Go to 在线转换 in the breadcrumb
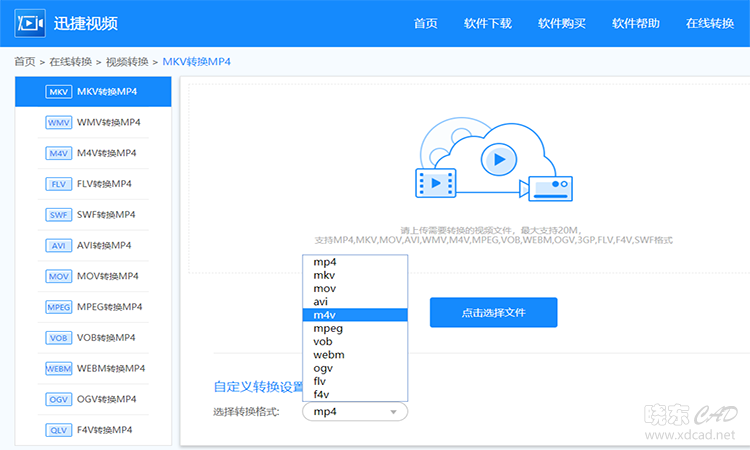The image size is (750, 450). 70,62
